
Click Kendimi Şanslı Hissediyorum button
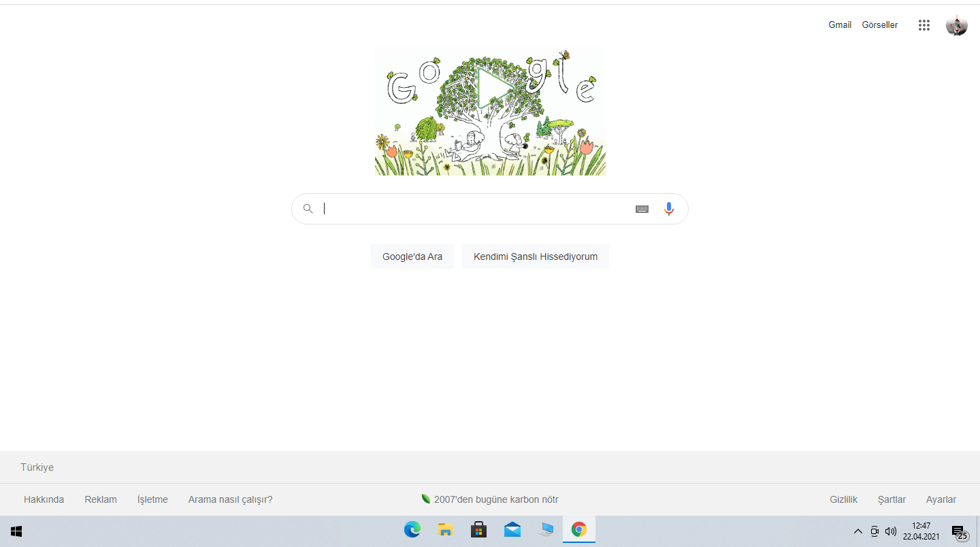(x=536, y=256)
